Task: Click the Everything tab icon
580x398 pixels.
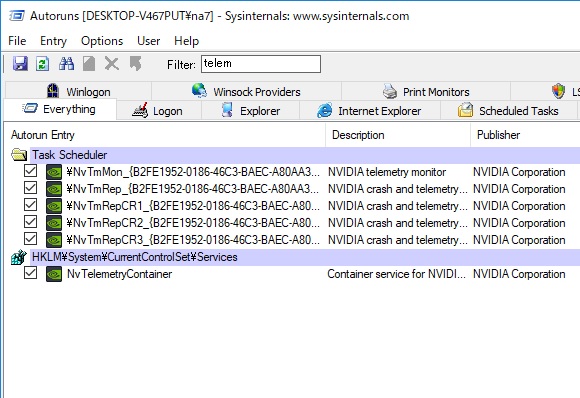Action: (30, 108)
